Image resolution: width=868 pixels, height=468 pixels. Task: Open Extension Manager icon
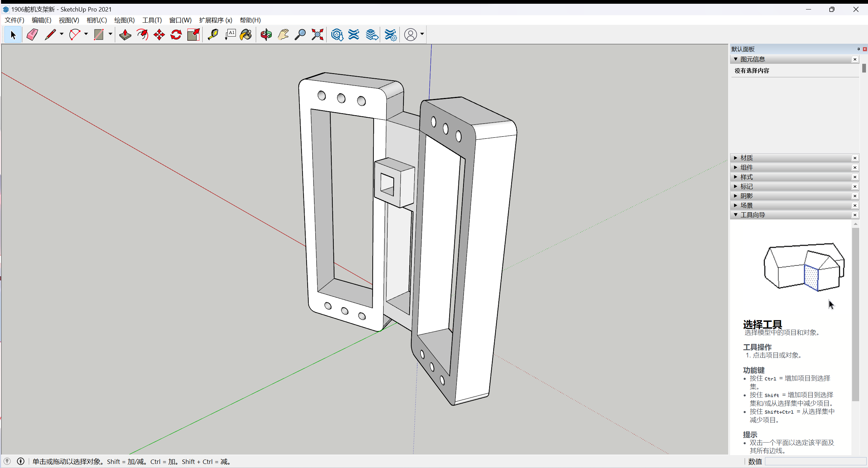(390, 35)
